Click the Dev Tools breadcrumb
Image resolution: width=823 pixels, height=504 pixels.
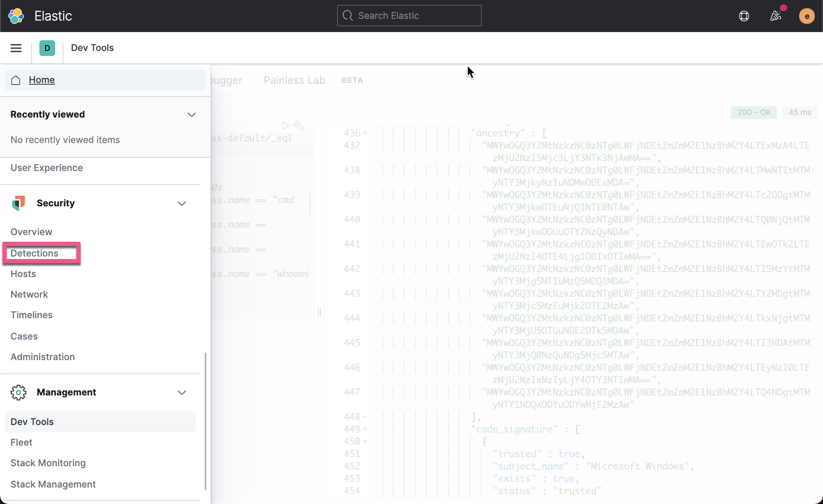92,48
